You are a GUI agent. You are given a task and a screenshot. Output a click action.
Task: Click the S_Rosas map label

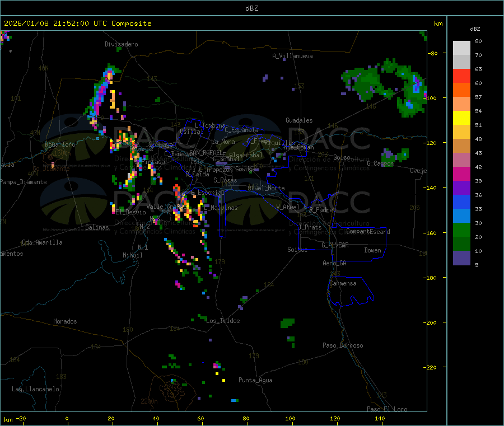(x=225, y=180)
